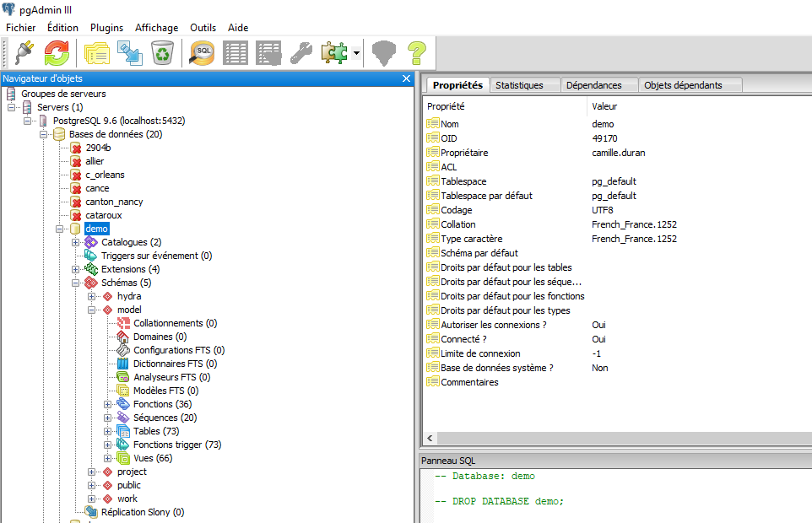
Task: Select the Propriétaire property row
Action: [617, 153]
